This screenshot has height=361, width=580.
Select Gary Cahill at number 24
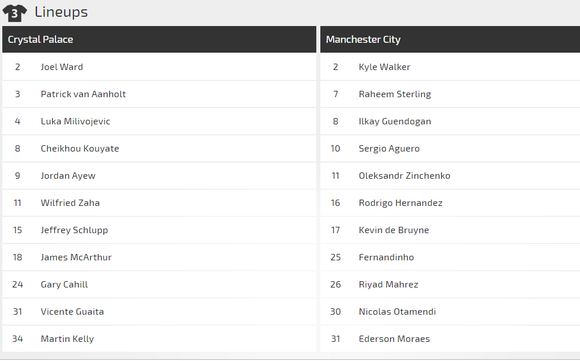coord(64,284)
